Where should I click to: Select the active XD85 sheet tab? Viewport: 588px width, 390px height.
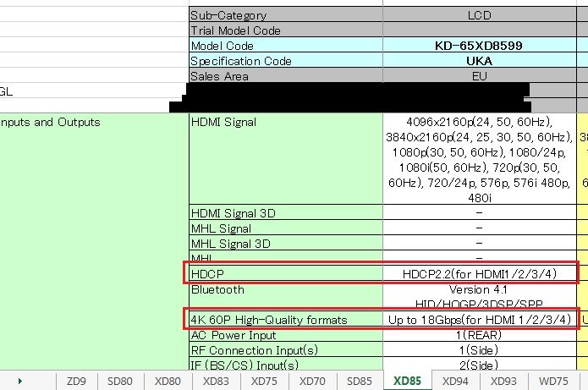pos(407,381)
